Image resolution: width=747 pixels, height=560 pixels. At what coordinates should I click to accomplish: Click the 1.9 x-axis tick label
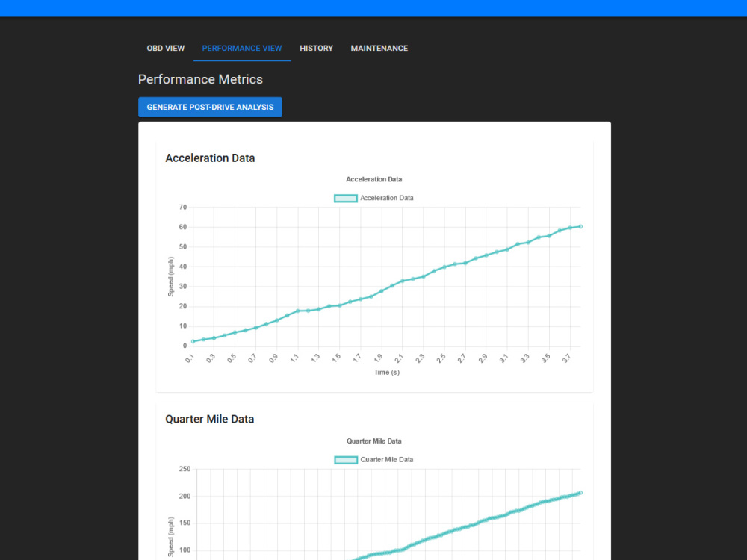pyautogui.click(x=378, y=359)
